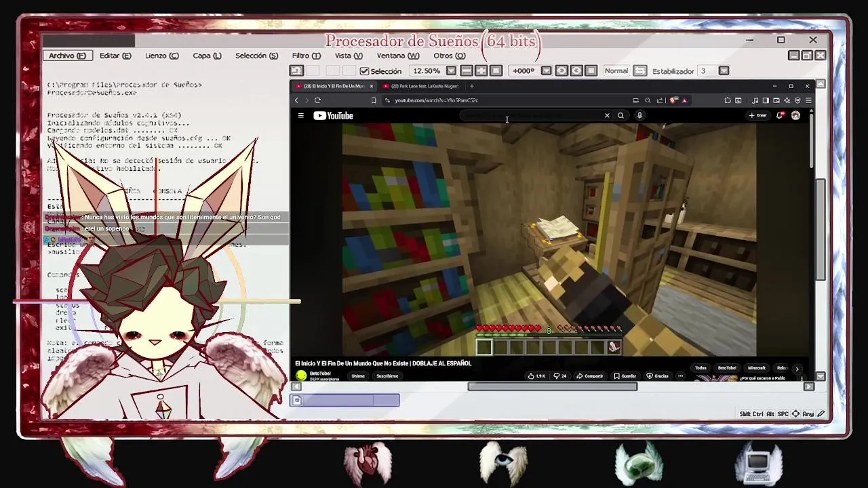Go back in the browser
This screenshot has width=868, height=488.
tap(296, 100)
